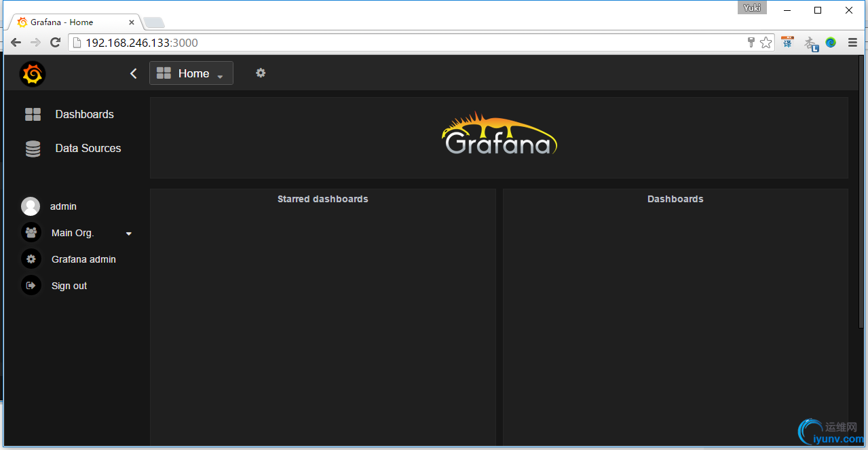Image resolution: width=868 pixels, height=450 pixels.
Task: Open the Home dashboard picker dropdown
Action: [x=191, y=73]
